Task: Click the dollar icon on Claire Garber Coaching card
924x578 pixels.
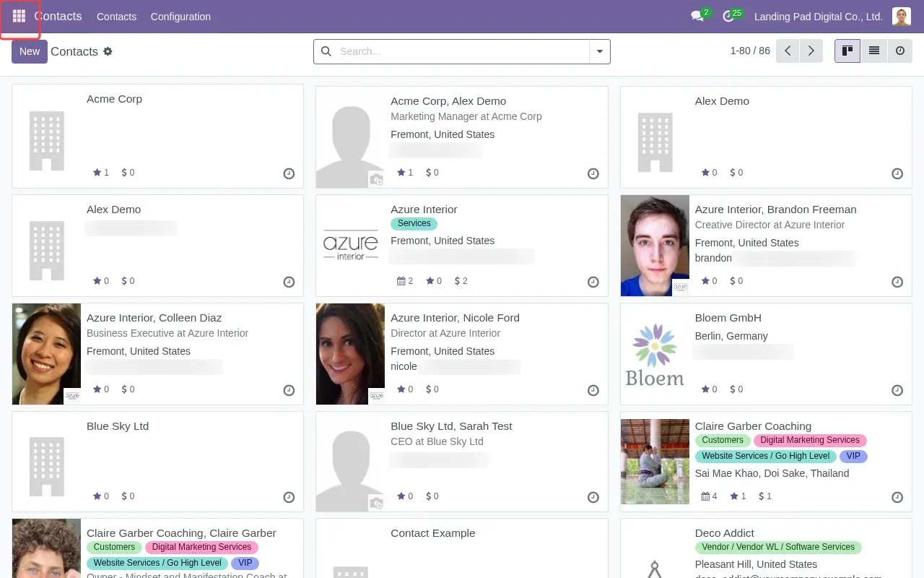Action: point(762,496)
